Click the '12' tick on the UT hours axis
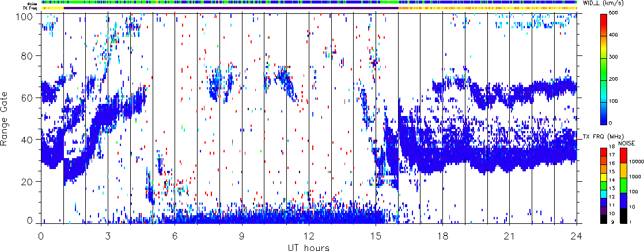This screenshot has height=251, width=644. pyautogui.click(x=309, y=236)
